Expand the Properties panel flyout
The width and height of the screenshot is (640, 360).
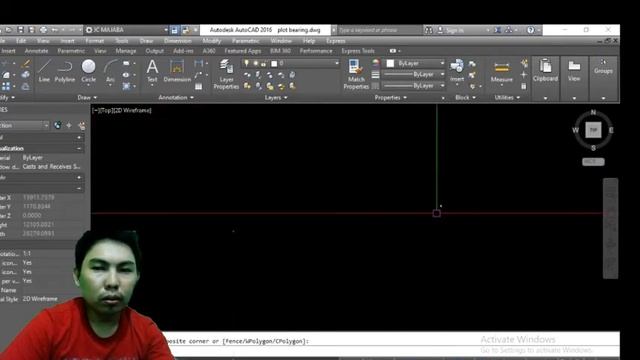(x=391, y=98)
